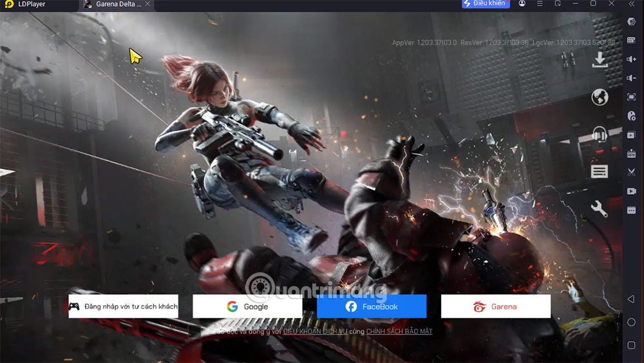This screenshot has width=644, height=363.
Task: Collapse the LDPlayer sidebar with double chevron
Action: pyautogui.click(x=631, y=4)
